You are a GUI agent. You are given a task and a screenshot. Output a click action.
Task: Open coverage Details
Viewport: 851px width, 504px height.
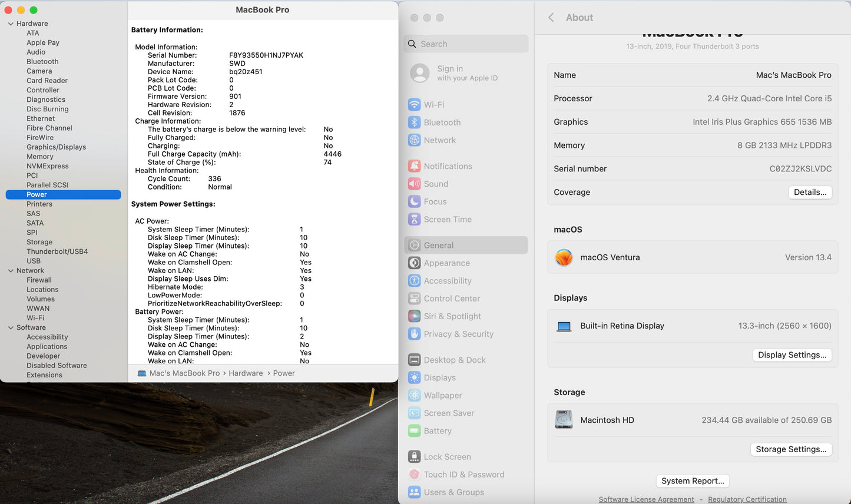pyautogui.click(x=810, y=192)
